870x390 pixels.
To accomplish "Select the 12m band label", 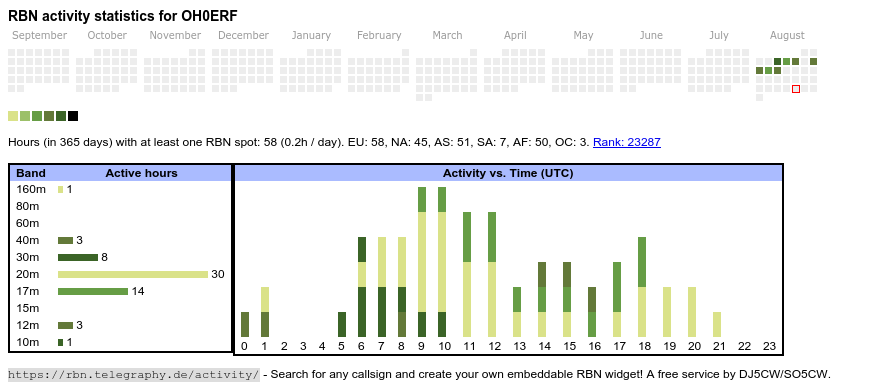I will [x=28, y=325].
